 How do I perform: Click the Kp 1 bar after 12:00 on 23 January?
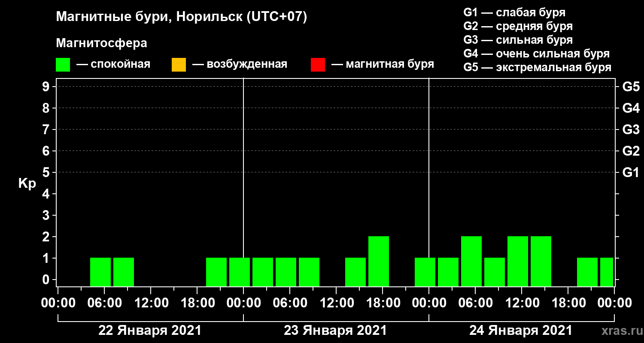pos(355,272)
